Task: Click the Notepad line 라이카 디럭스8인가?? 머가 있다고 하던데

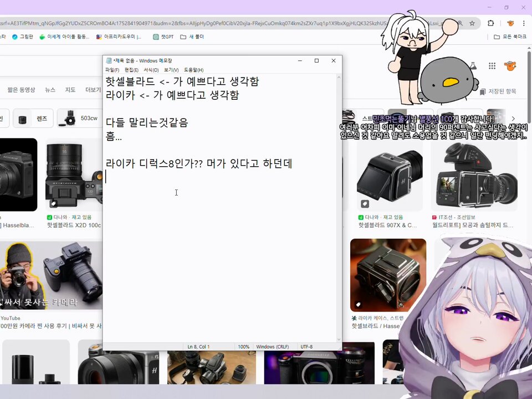Action: point(199,163)
